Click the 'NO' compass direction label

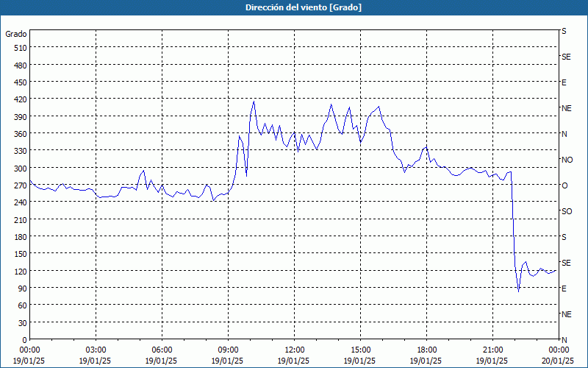pos(567,160)
